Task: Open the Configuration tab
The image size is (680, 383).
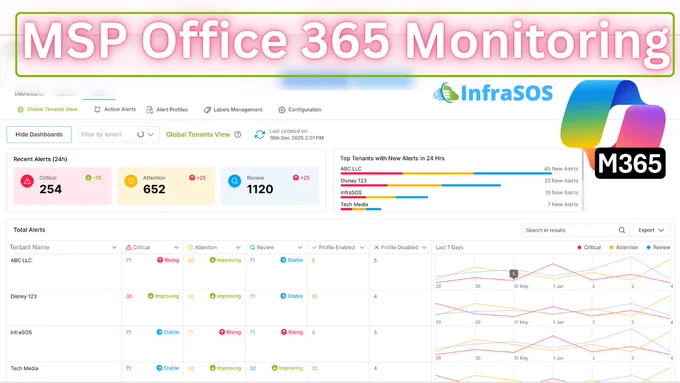Action: [300, 110]
